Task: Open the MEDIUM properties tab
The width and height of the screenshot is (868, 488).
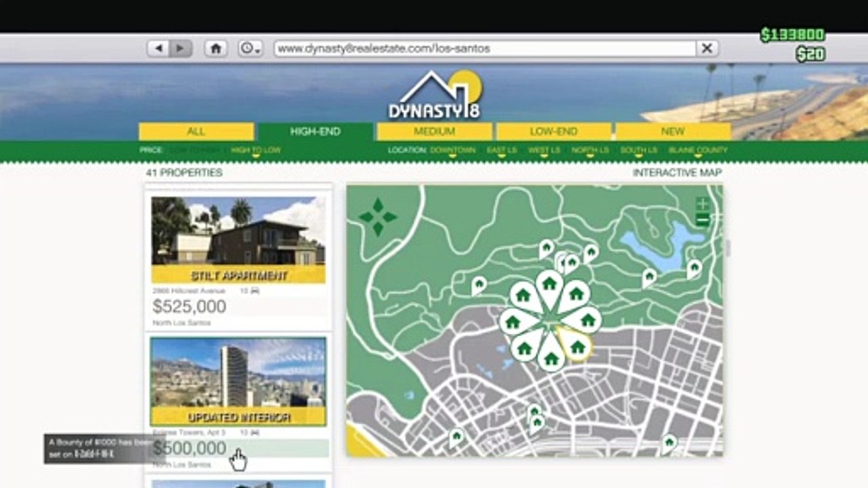Action: [x=435, y=131]
